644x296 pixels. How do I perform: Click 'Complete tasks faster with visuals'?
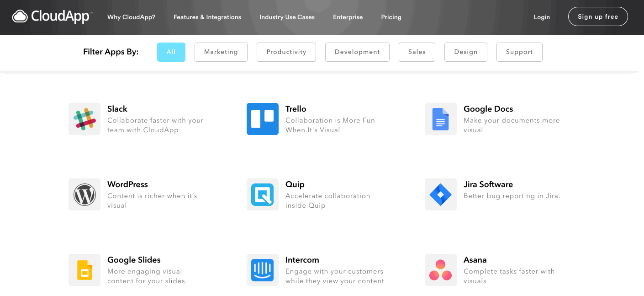pyautogui.click(x=509, y=276)
